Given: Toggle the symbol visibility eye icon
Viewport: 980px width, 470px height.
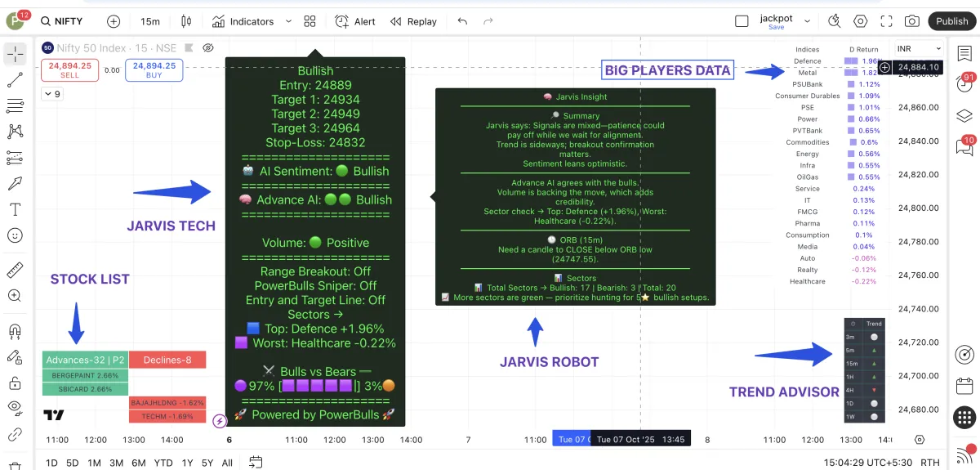Looking at the screenshot, I should [208, 47].
